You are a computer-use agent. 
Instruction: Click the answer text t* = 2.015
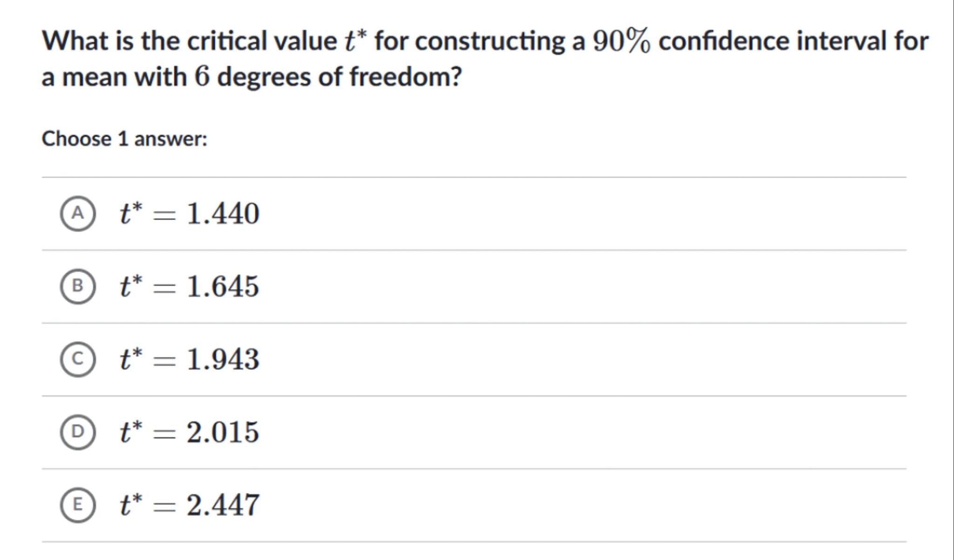coord(189,432)
